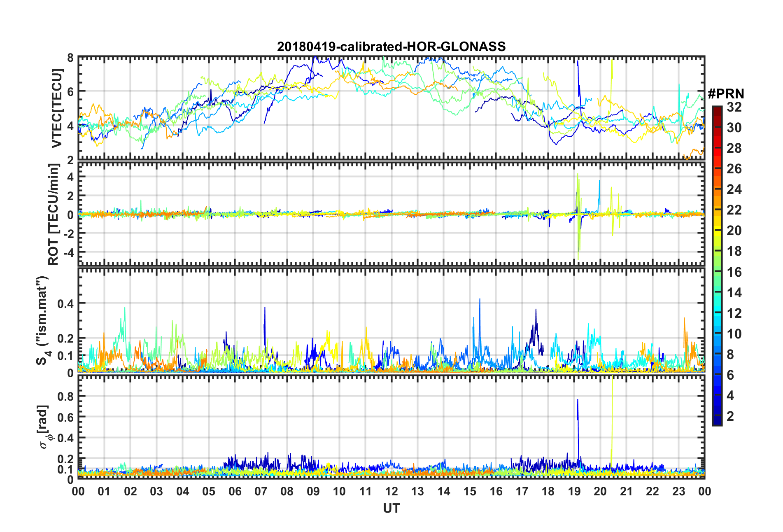Select the VTEC[TECU] y-axis label
Image resolution: width=783 pixels, height=532 pixels.
(57, 108)
